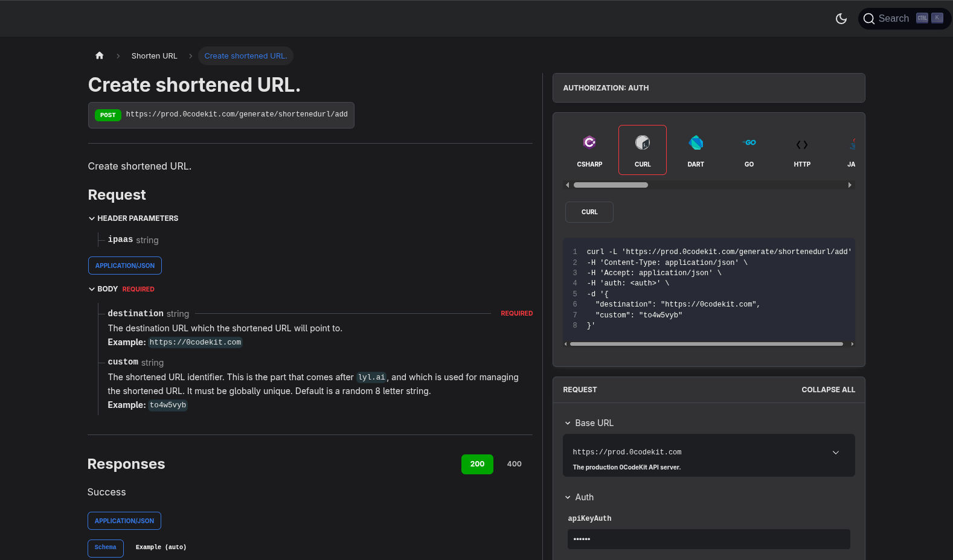The width and height of the screenshot is (953, 560).
Task: Open Shorten URL breadcrumb
Action: pyautogui.click(x=155, y=56)
